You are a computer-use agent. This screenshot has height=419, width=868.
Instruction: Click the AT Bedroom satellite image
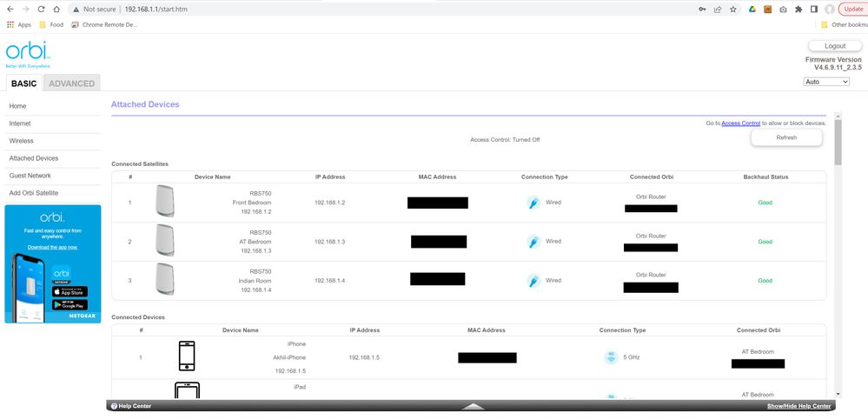[x=164, y=240]
